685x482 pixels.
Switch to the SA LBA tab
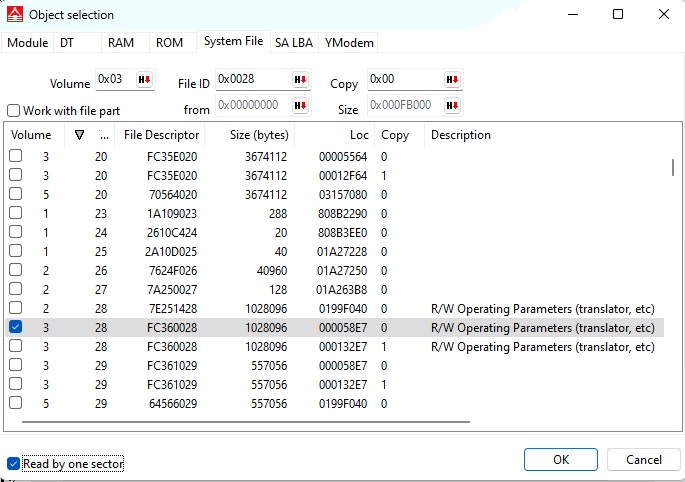(294, 43)
